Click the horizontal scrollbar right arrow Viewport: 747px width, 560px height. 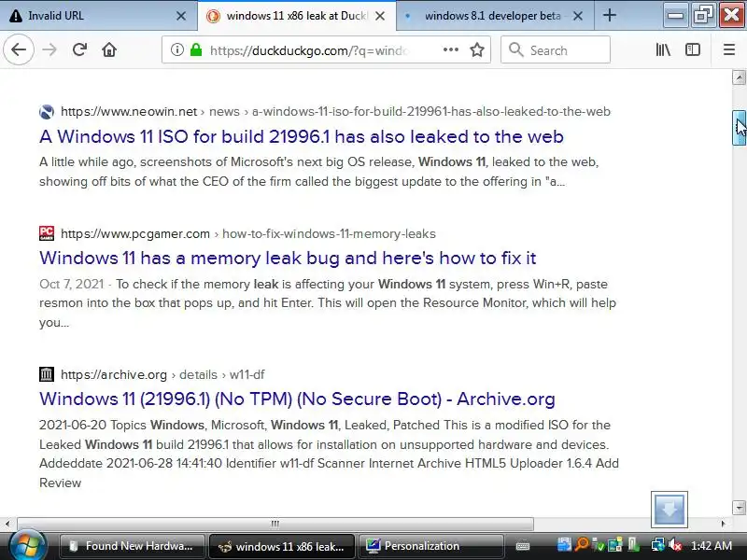[x=723, y=524]
